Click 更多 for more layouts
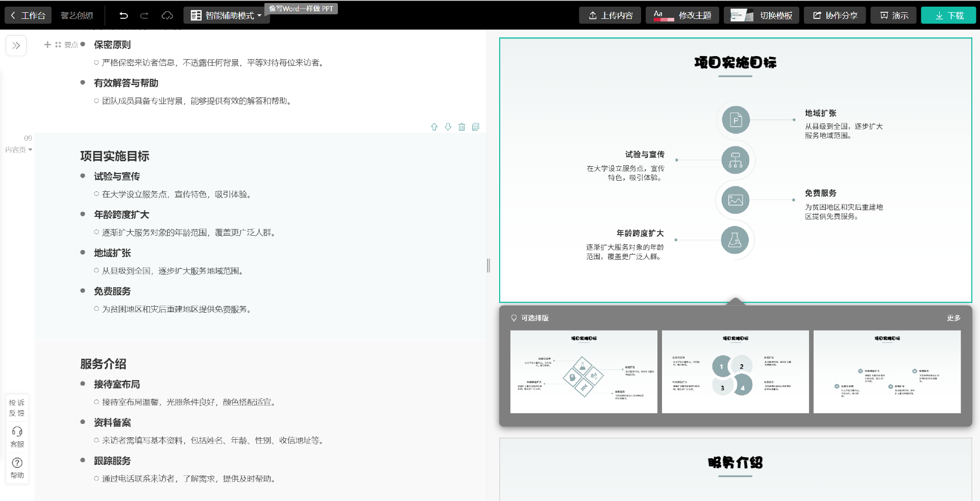This screenshot has width=980, height=501. coord(953,318)
